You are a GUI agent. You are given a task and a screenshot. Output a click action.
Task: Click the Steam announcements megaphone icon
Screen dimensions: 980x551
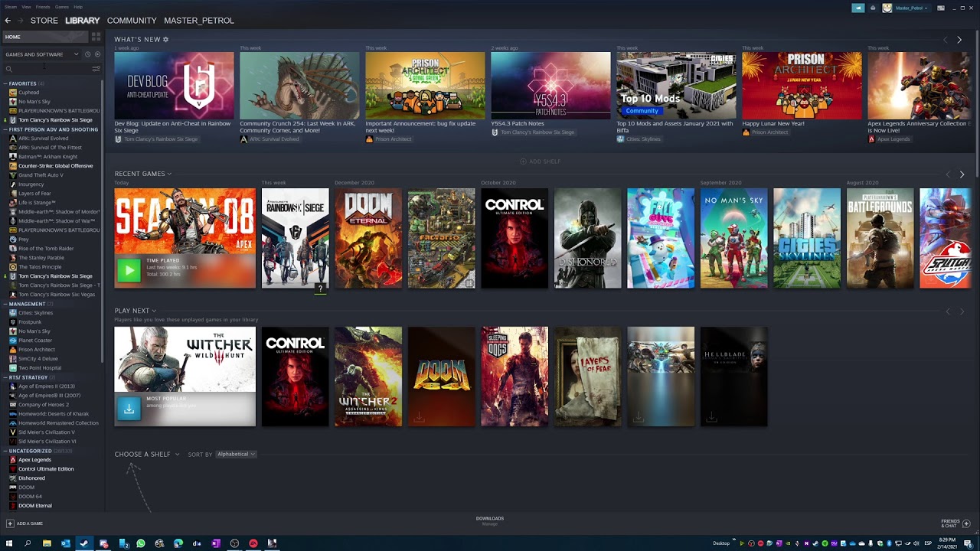pyautogui.click(x=857, y=8)
